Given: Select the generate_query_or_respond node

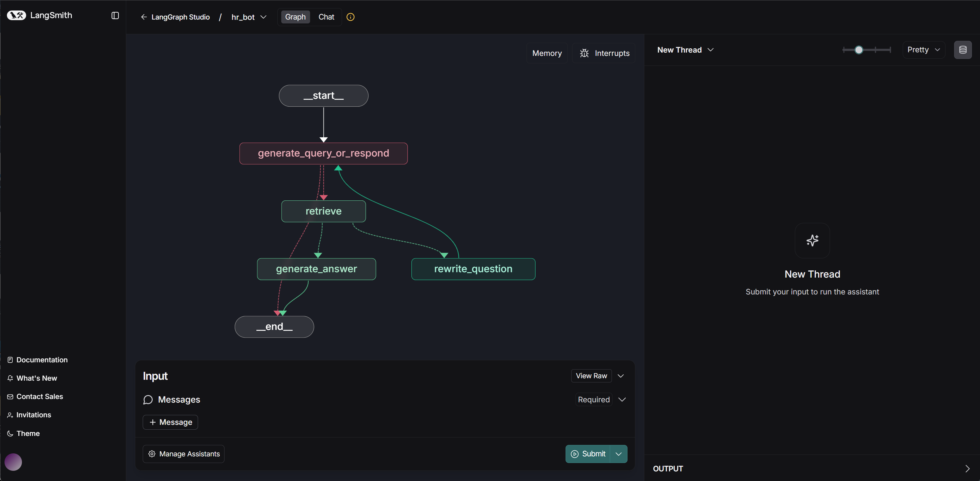Looking at the screenshot, I should (323, 154).
